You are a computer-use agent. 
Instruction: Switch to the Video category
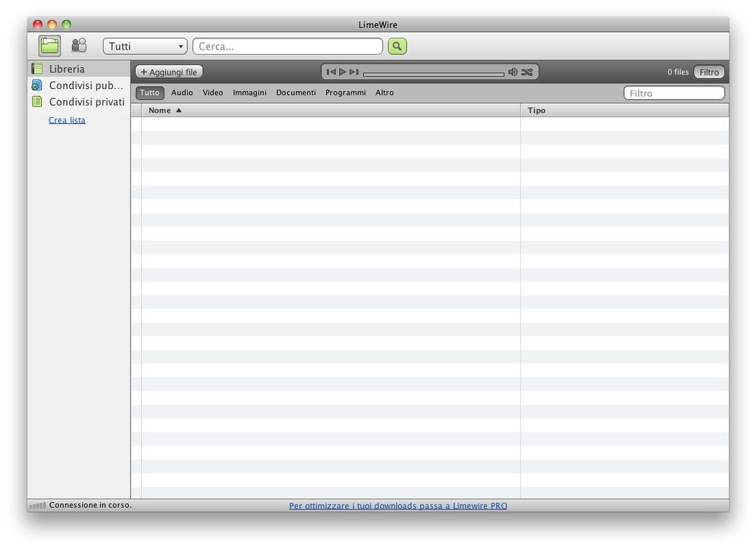213,93
